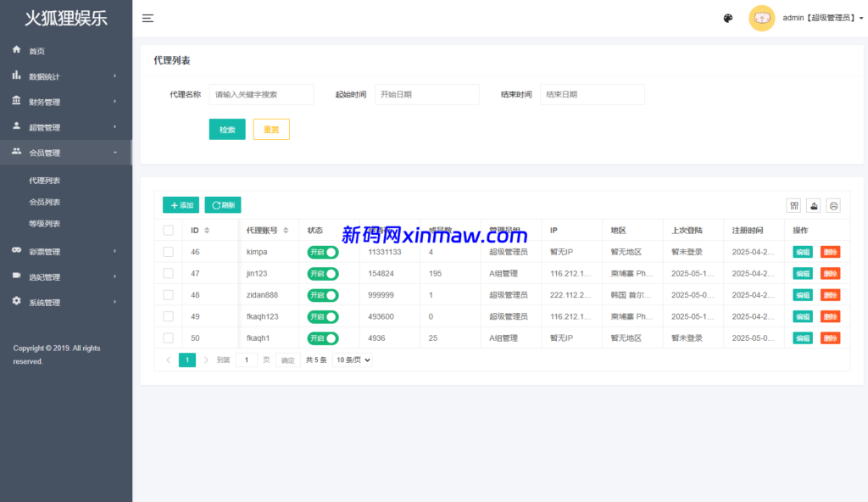Screen dimensions: 868x502
Task: Tick the checkbox for row kimpa
Action: [x=169, y=252]
